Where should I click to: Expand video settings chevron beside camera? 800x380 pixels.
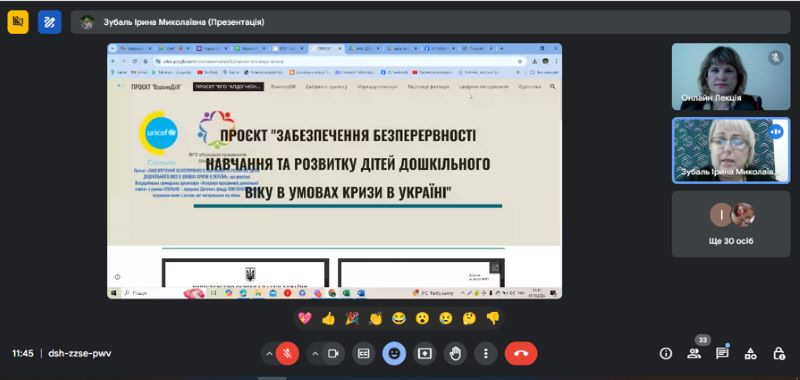[315, 353]
